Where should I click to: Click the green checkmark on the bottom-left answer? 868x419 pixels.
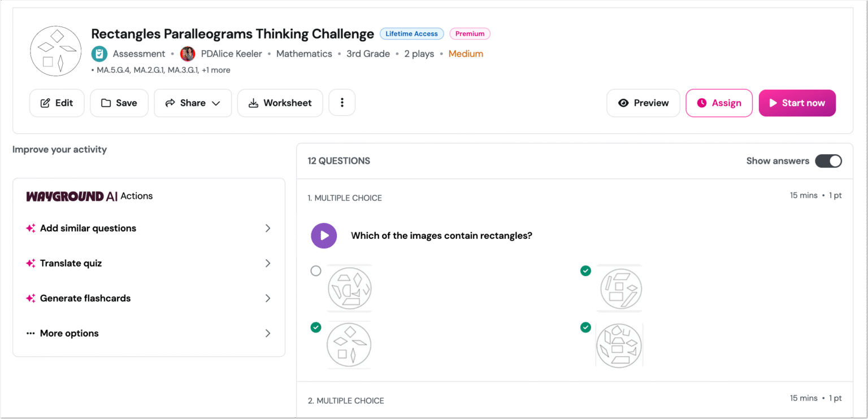(x=316, y=328)
